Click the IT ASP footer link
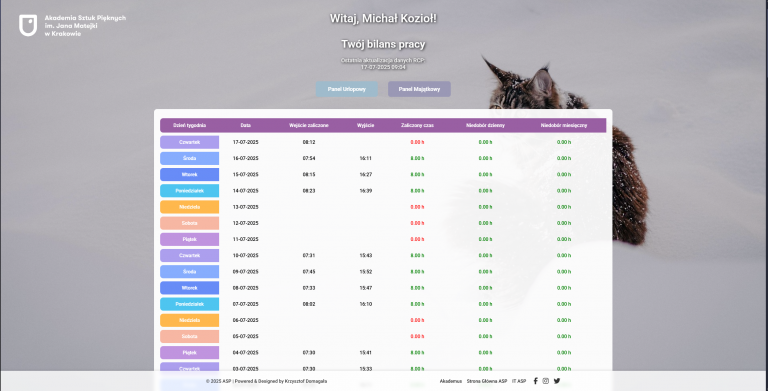Image resolution: width=768 pixels, height=391 pixels. 519,381
